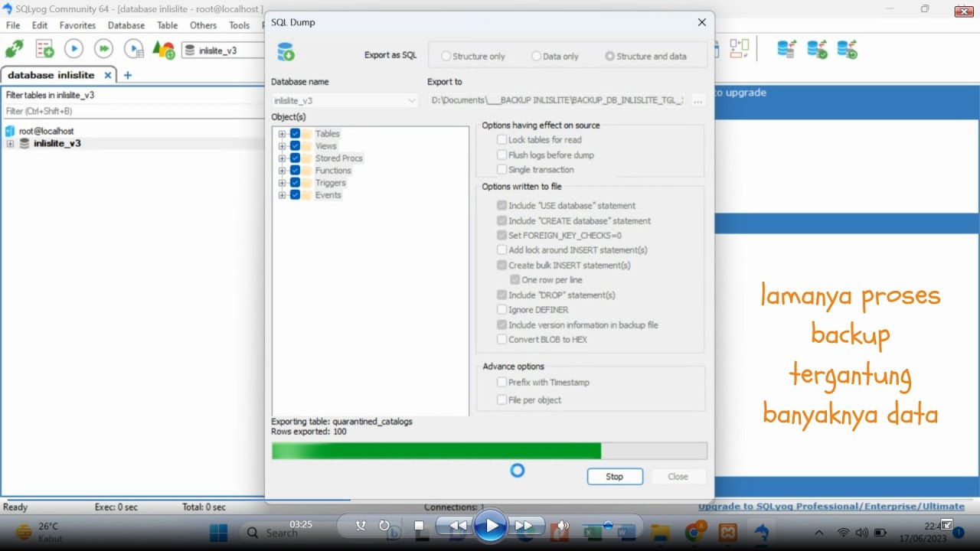The height and width of the screenshot is (551, 980).
Task: Expand the Tables node in Objects tree
Action: click(282, 134)
